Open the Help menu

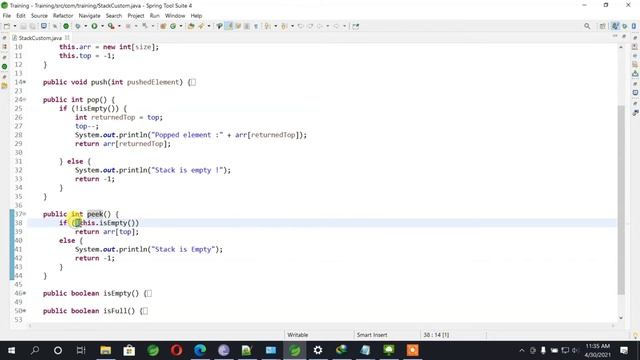click(x=196, y=16)
